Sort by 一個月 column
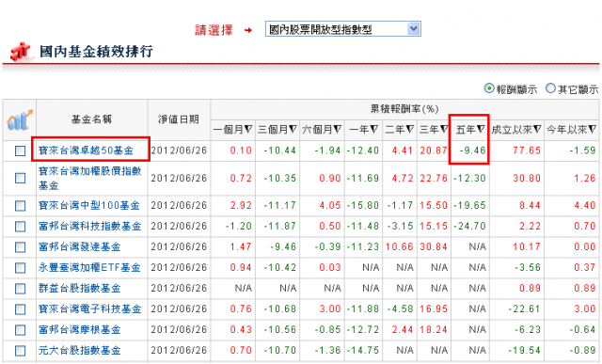The height and width of the screenshot is (364, 602). tap(232, 130)
